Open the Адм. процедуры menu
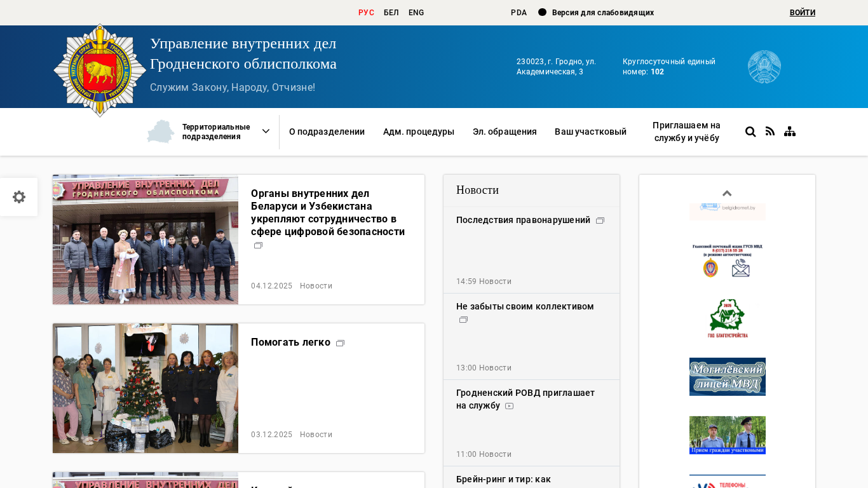This screenshot has height=488, width=868. [419, 132]
